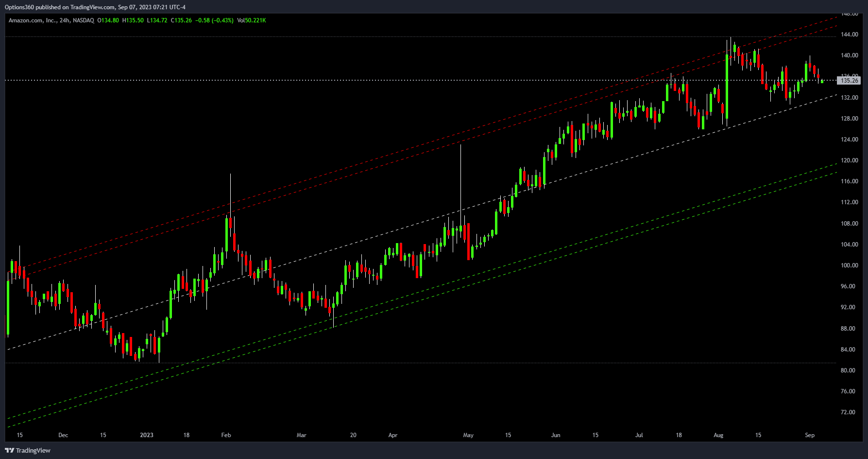Click the 144.00 price axis label
This screenshot has height=459, width=868.
[x=849, y=35]
